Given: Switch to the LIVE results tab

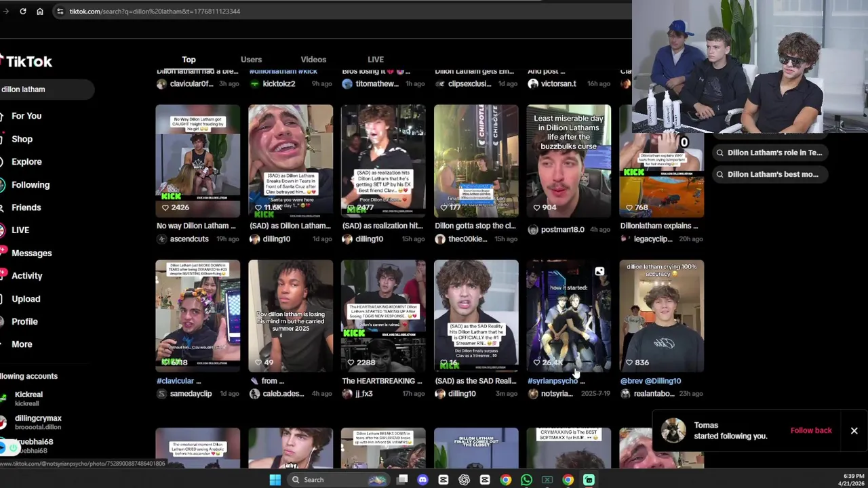Looking at the screenshot, I should 376,60.
